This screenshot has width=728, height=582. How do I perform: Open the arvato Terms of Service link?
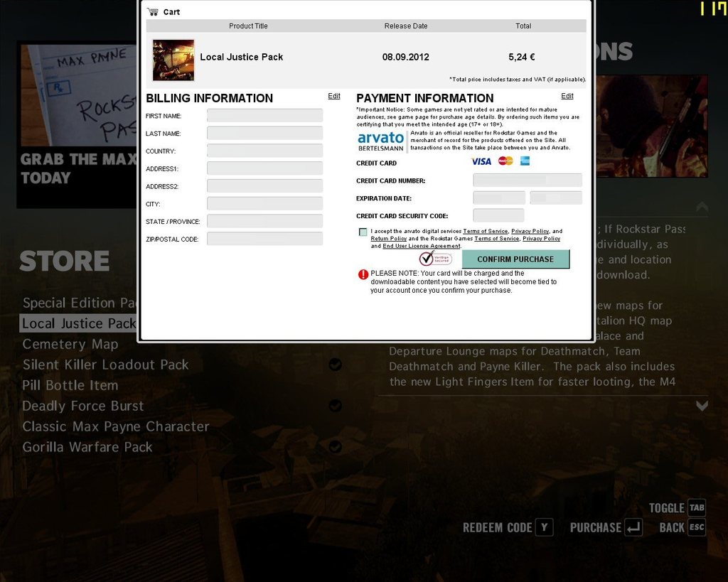click(x=485, y=231)
